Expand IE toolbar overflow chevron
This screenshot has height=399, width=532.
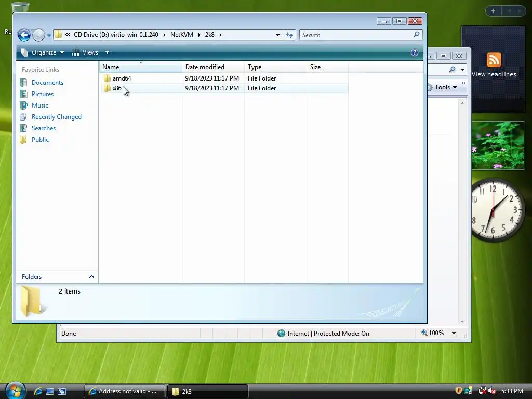pos(463,83)
